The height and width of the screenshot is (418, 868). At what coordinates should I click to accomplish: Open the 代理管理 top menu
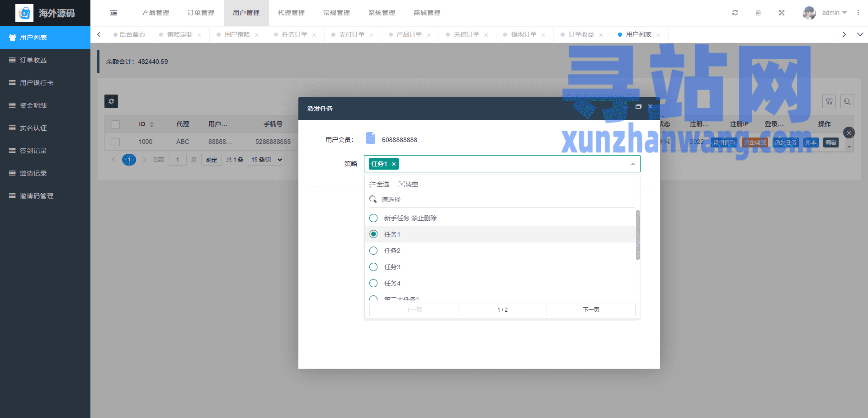(291, 13)
